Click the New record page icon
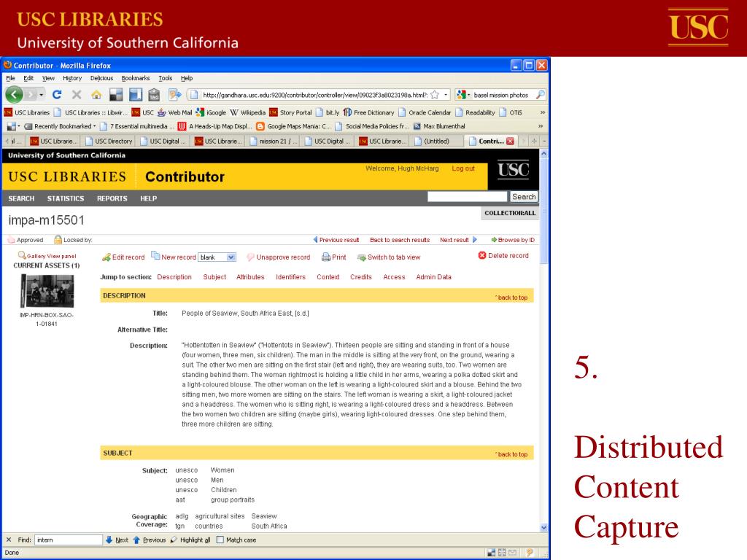747x560 pixels. coord(155,256)
